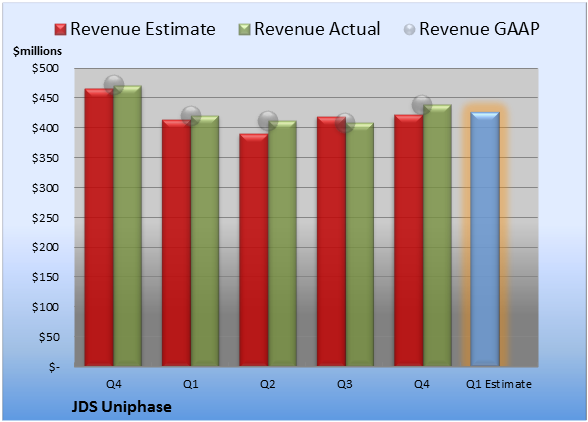This screenshot has height=422, width=588.
Task: Select the green Q2 revenue actual bar
Action: (282, 243)
